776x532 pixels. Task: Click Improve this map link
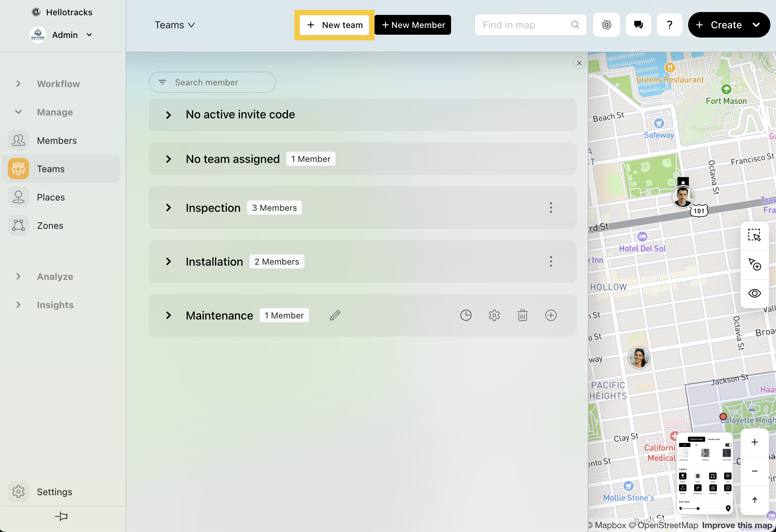pos(737,525)
